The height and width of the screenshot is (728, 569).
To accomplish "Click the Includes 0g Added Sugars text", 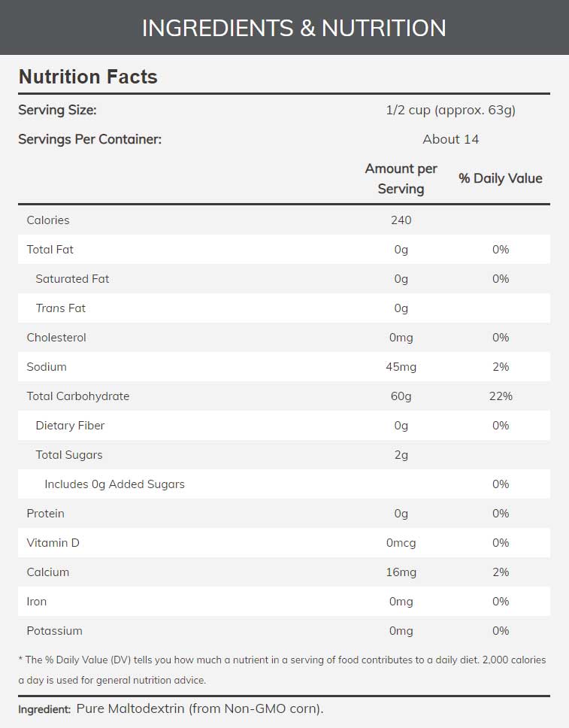I will click(114, 484).
